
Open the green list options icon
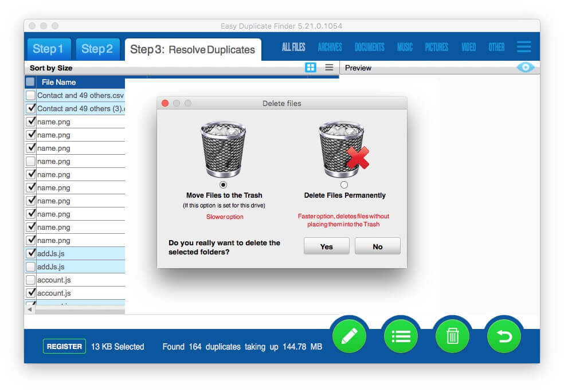401,336
